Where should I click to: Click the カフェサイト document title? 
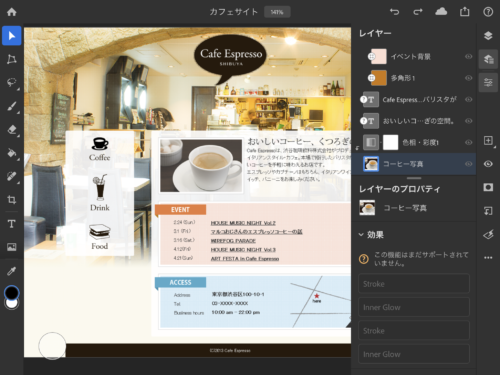[x=234, y=12]
